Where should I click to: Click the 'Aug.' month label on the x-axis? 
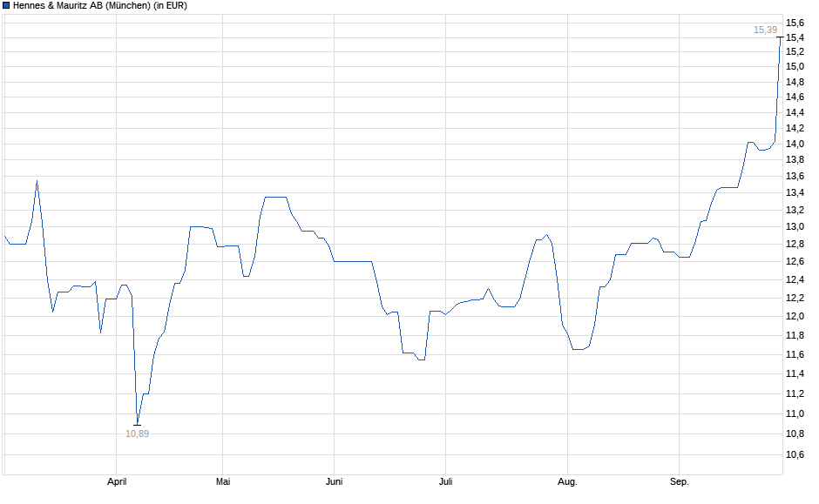pyautogui.click(x=567, y=481)
